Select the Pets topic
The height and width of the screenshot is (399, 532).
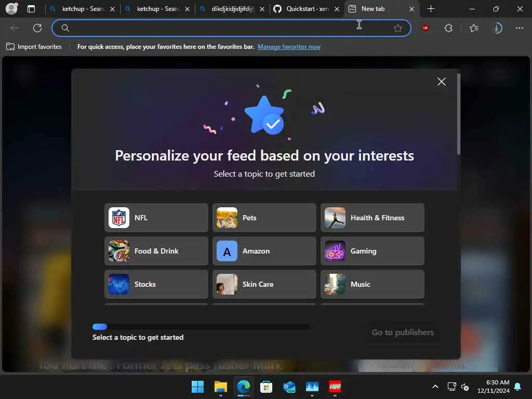pyautogui.click(x=264, y=218)
